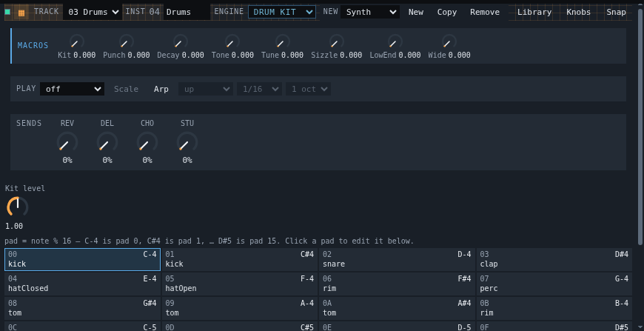Image resolution: width=644 pixels, height=331 pixels.
Task: Select pad 07 perc
Action: pos(554,284)
